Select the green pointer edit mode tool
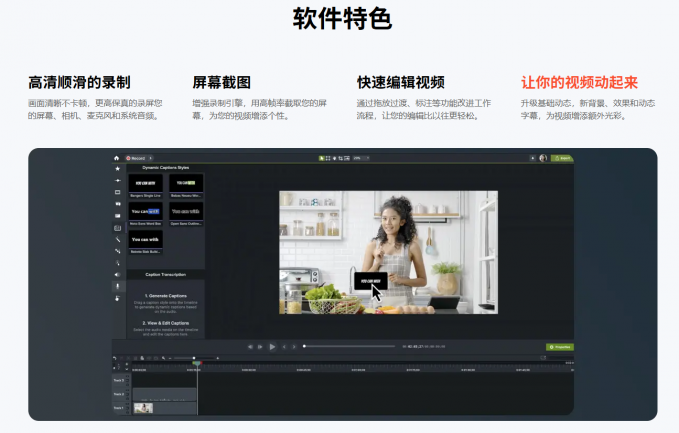679x433 pixels. (x=322, y=158)
